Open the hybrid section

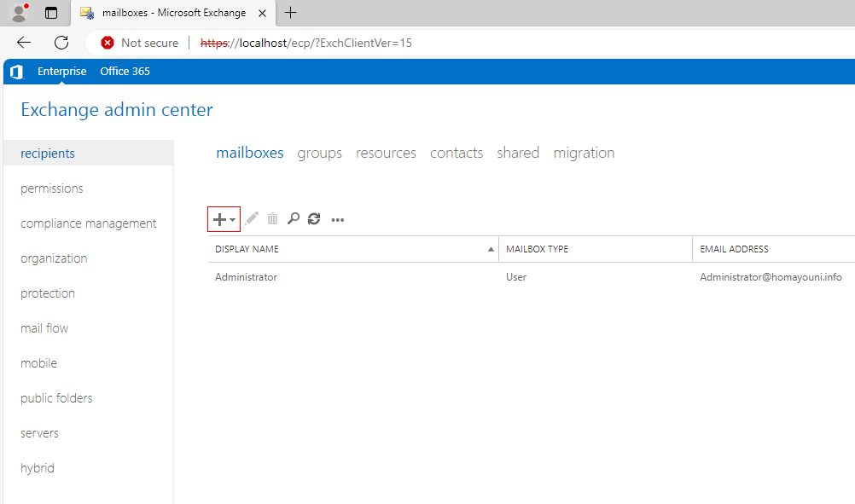[x=37, y=468]
